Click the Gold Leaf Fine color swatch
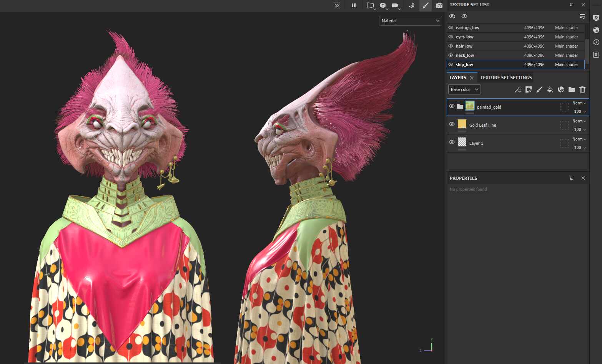Screen dimensions: 602x364 click(x=462, y=124)
